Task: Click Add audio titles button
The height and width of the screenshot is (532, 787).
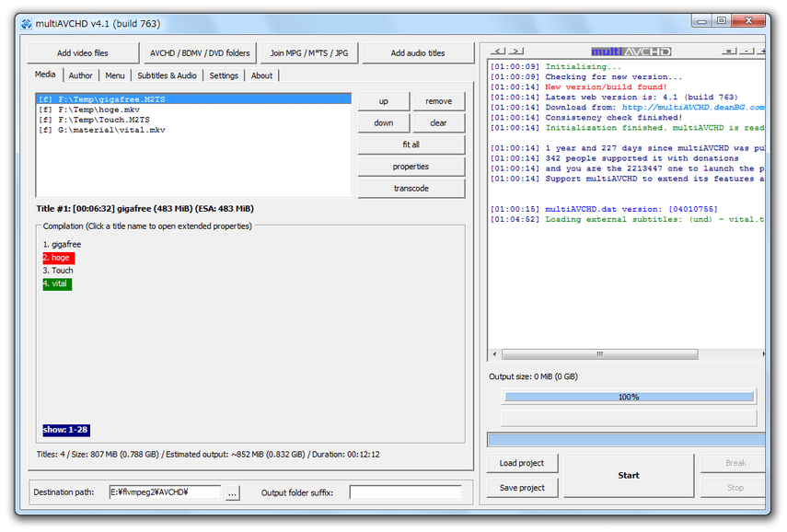Action: click(x=418, y=53)
